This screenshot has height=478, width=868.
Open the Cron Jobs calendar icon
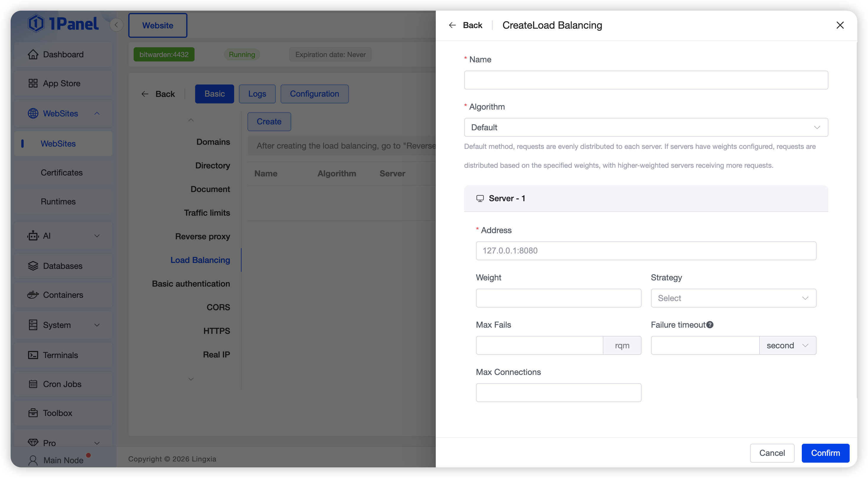(33, 384)
